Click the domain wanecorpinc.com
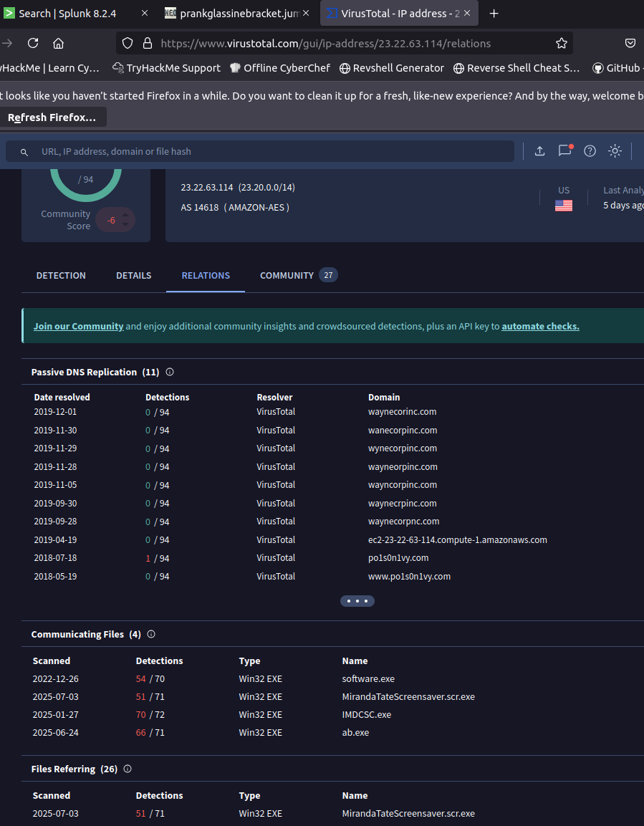 403,431
